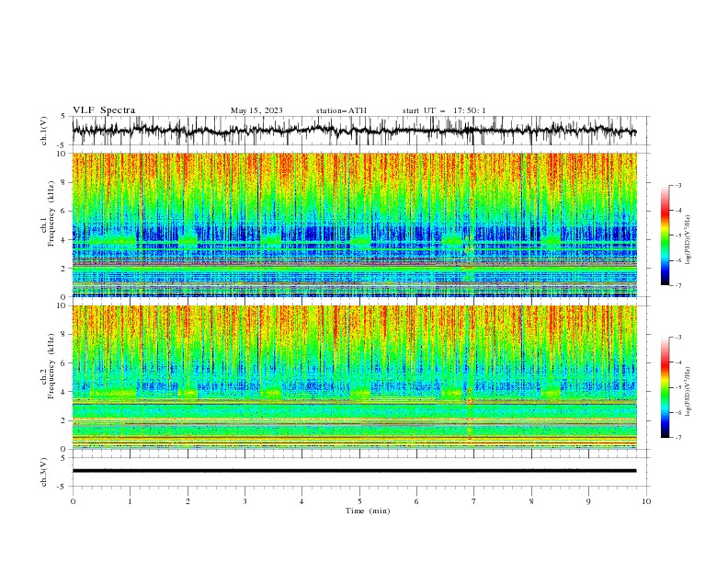This screenshot has width=728, height=563.
Task: Click the ch.1 spectrogram panel
Action: click(354, 224)
